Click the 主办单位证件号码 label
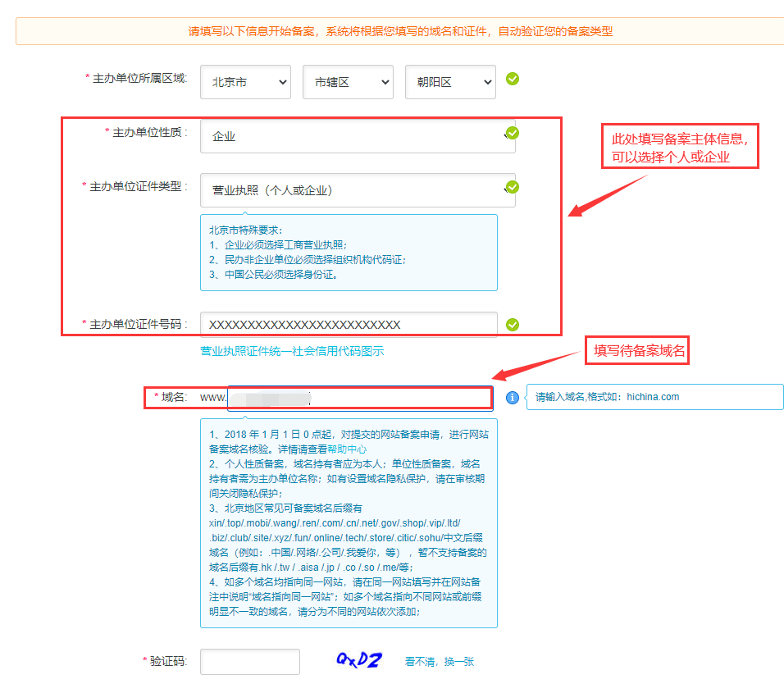784x684 pixels. pyautogui.click(x=138, y=324)
